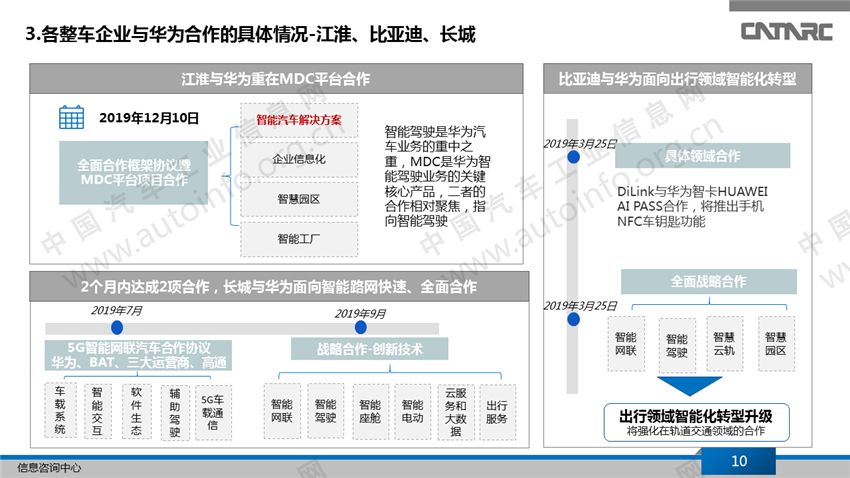
Task: Select the footer text 信息咨询中心
Action: pyautogui.click(x=49, y=467)
